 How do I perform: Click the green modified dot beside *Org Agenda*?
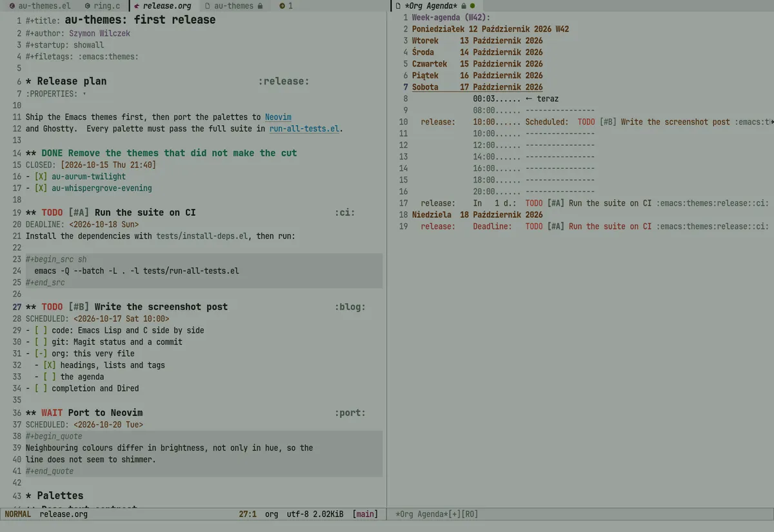pyautogui.click(x=472, y=6)
